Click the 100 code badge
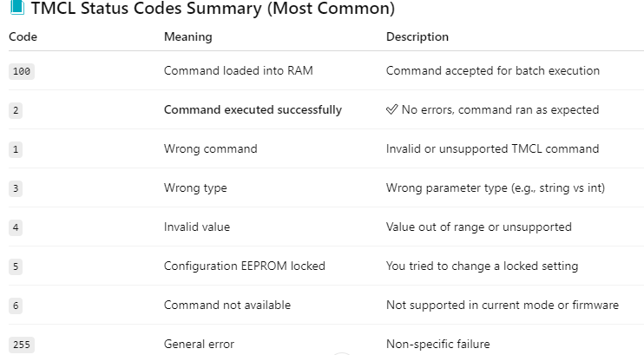The image size is (644, 355). click(22, 71)
